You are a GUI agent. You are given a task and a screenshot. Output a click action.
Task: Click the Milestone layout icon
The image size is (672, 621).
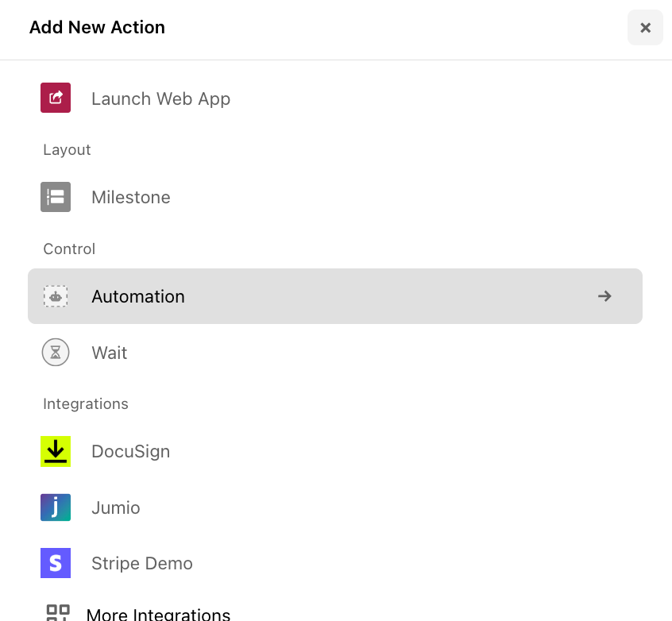tap(55, 197)
